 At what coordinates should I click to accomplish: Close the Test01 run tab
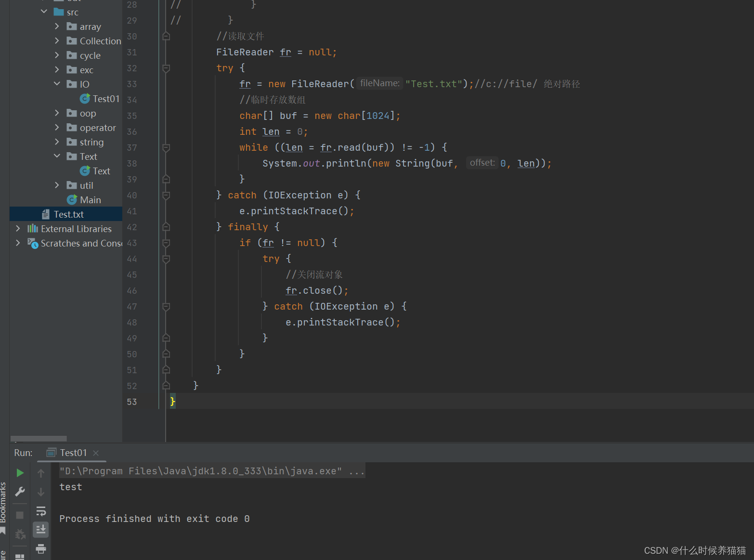(95, 453)
